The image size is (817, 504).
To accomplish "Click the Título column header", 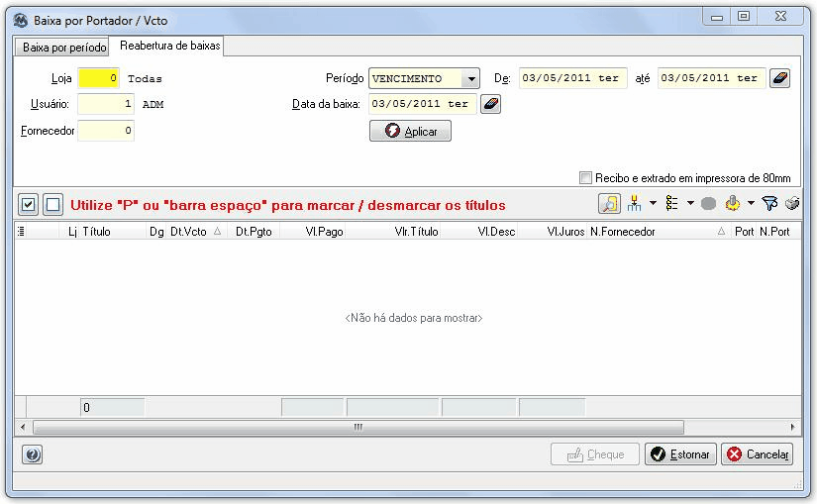I will pos(113,232).
